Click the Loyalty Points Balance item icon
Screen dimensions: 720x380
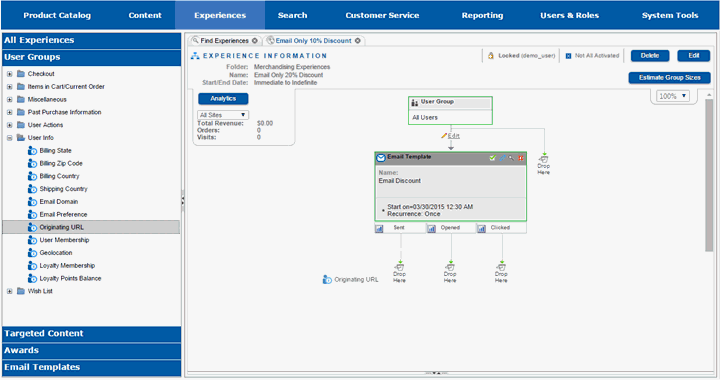click(32, 279)
